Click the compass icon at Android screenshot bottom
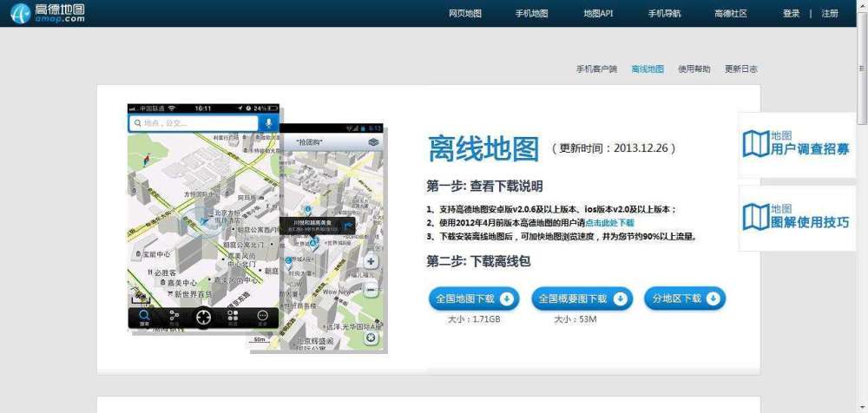The height and width of the screenshot is (413, 868). click(371, 338)
